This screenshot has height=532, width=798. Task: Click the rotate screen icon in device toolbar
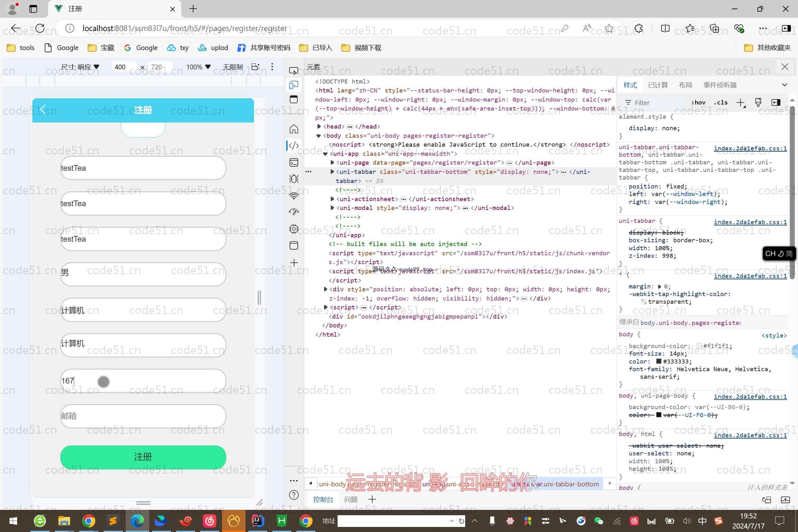255,67
